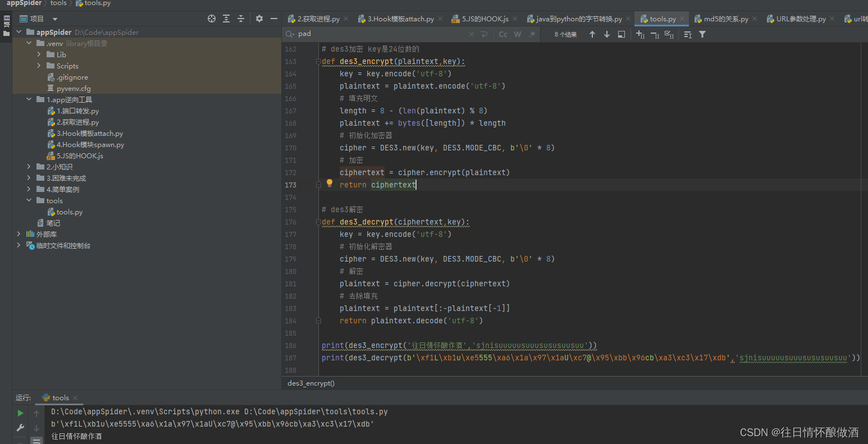
Task: Collapse the .venv library folder
Action: 29,43
